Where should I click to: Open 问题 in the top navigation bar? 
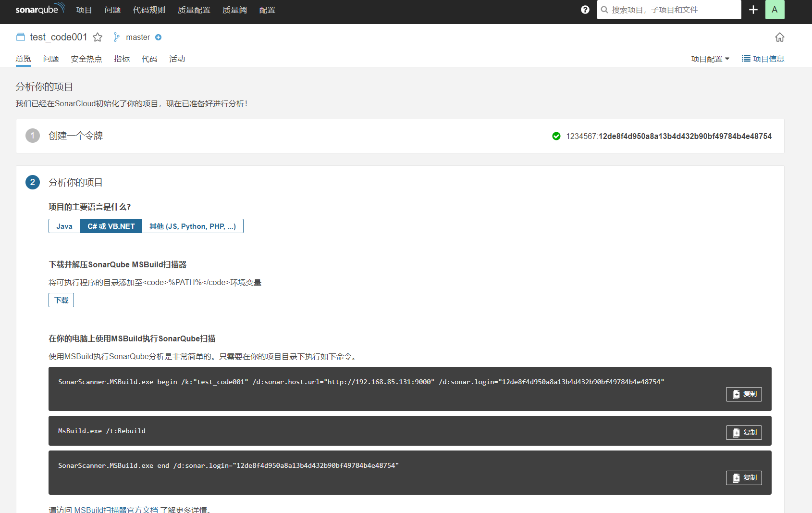click(112, 10)
